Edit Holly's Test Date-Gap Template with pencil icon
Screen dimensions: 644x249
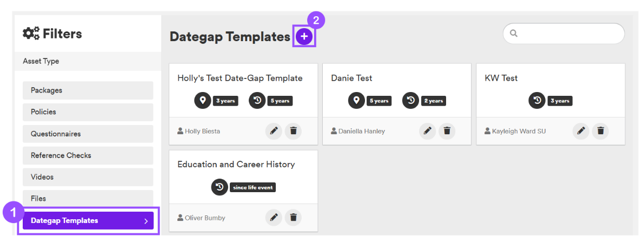tap(274, 131)
